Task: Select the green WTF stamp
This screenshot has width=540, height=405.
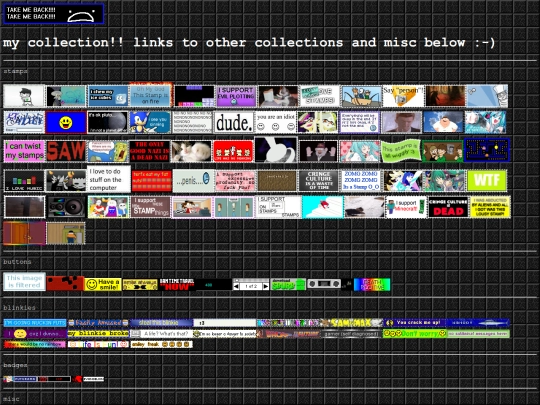Action: pyautogui.click(x=487, y=180)
